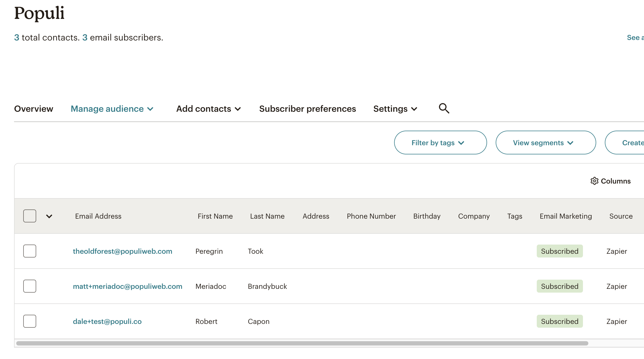This screenshot has height=359, width=644.
Task: Open the Add contacts dropdown
Action: 209,109
